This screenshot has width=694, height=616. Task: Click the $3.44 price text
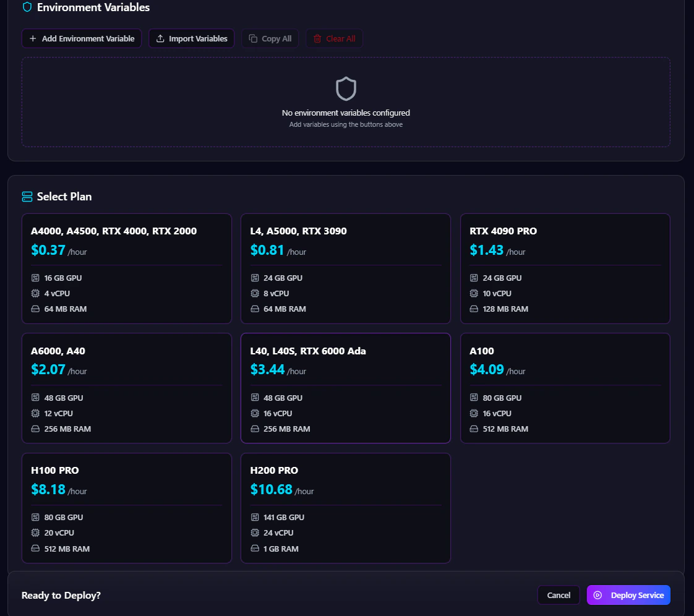[x=267, y=369]
